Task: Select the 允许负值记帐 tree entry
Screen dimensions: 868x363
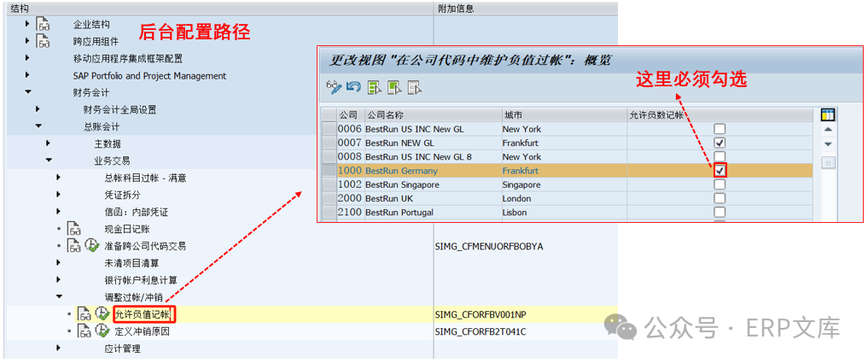Action: [143, 314]
